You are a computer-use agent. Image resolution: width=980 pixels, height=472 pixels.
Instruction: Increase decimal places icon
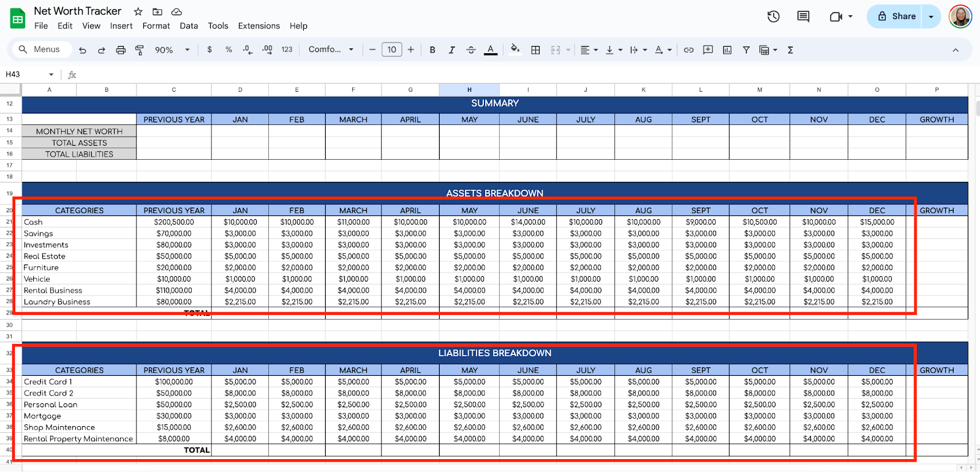267,50
